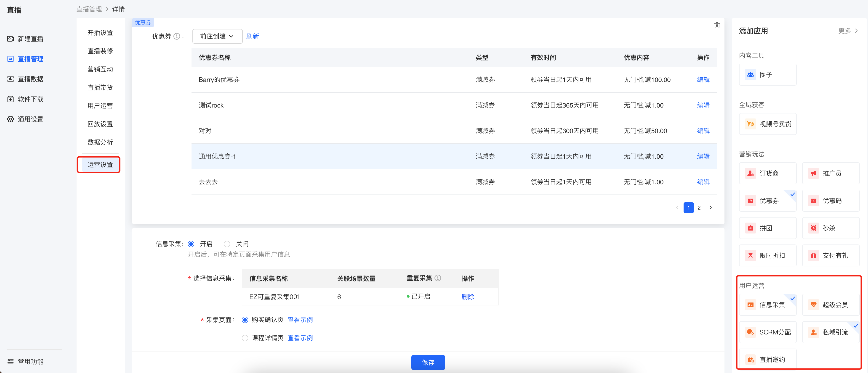
Task: Click 刷新 link to reload coupons
Action: (252, 36)
